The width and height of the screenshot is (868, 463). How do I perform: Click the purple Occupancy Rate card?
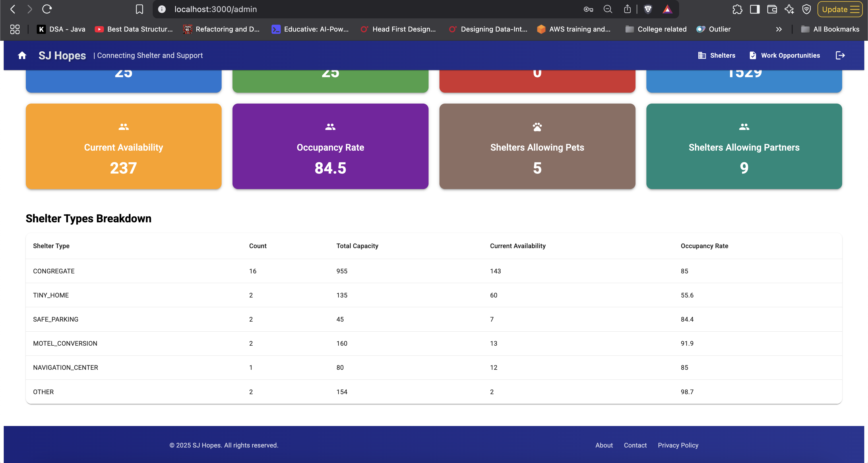330,146
